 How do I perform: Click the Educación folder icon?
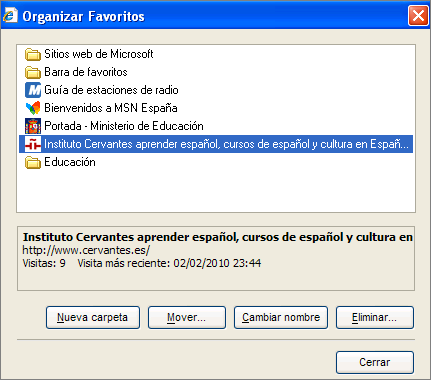(x=33, y=162)
